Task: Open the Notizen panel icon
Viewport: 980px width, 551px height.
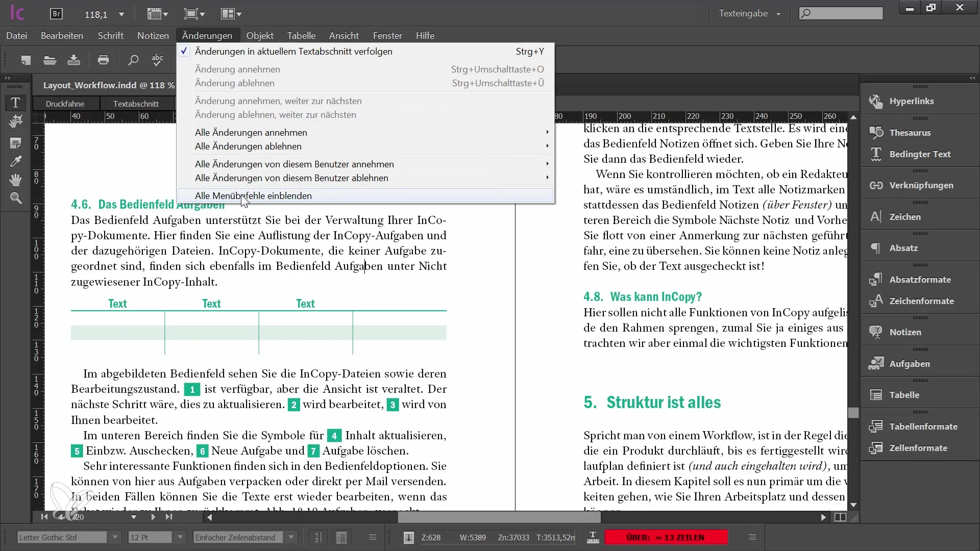Action: click(876, 332)
